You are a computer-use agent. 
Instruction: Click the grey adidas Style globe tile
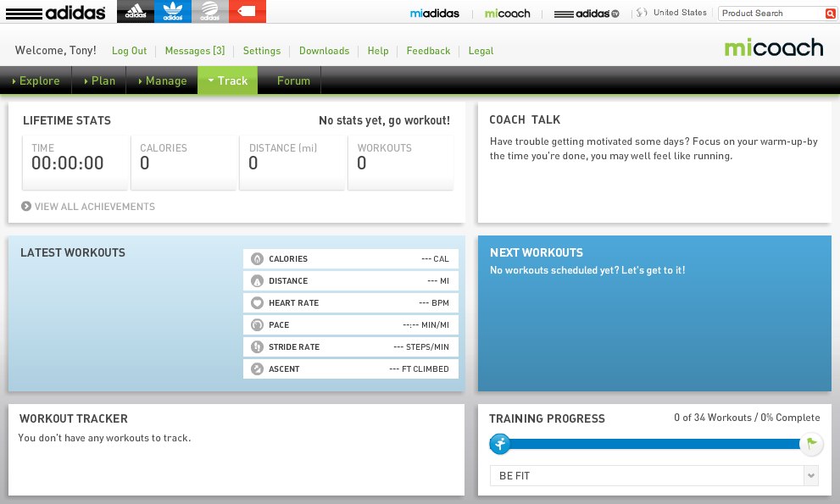210,11
